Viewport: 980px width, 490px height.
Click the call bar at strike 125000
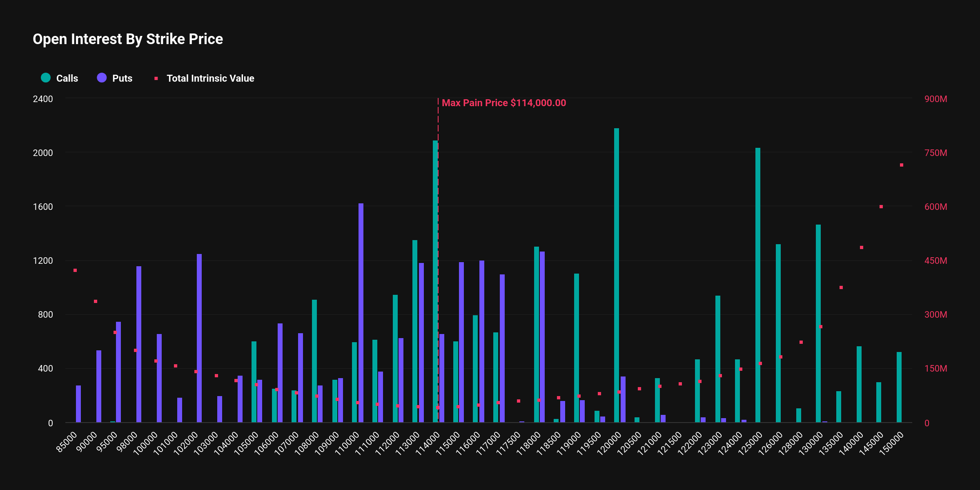pos(758,285)
